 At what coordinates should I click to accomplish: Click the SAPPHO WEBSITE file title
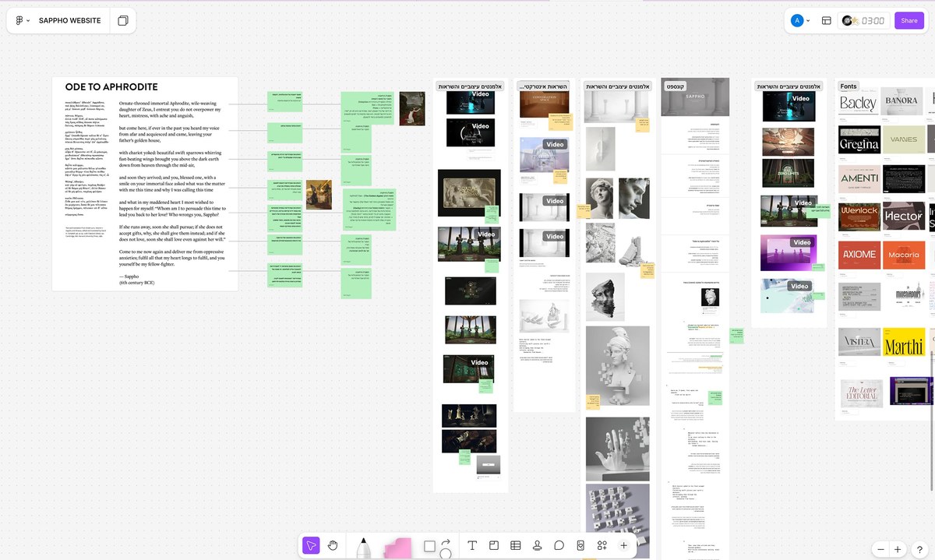coord(70,20)
